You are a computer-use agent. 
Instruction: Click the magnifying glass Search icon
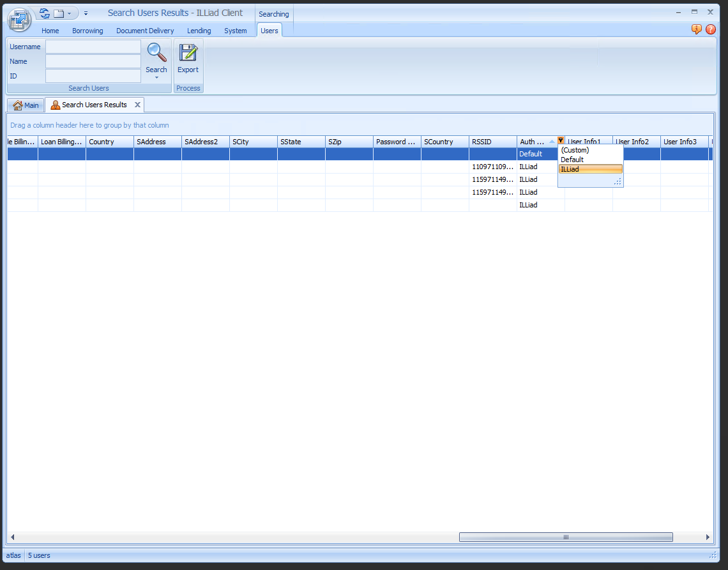click(156, 52)
